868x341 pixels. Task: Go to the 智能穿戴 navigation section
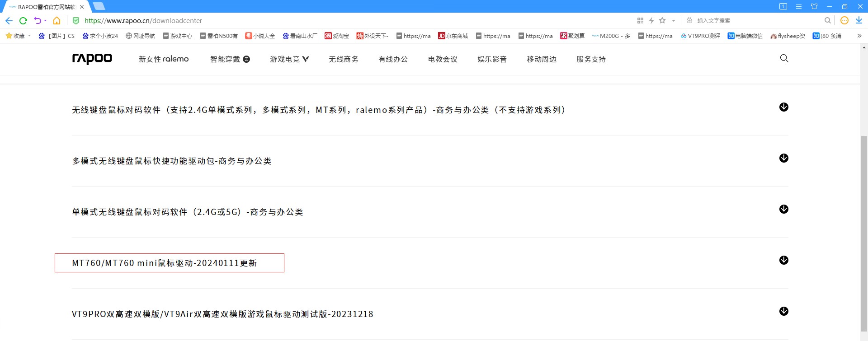pyautogui.click(x=230, y=59)
